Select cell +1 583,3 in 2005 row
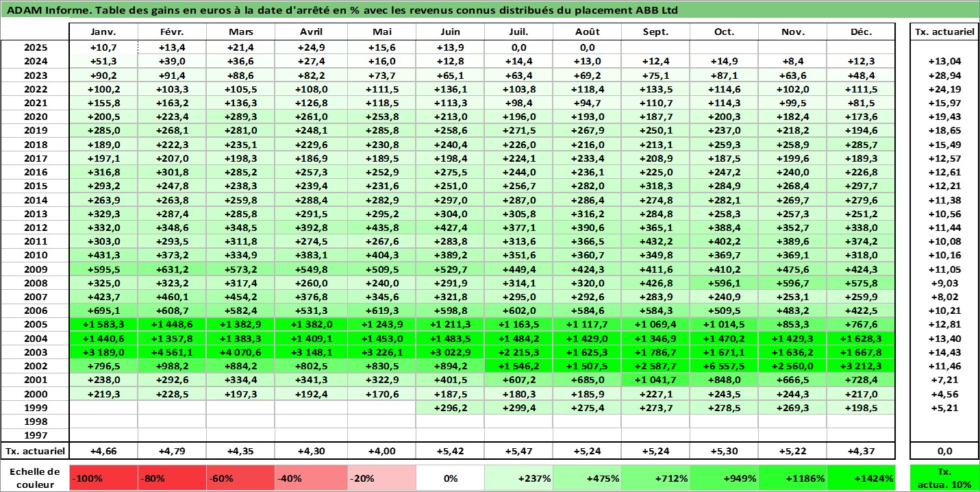The width and height of the screenshot is (980, 492). click(103, 324)
